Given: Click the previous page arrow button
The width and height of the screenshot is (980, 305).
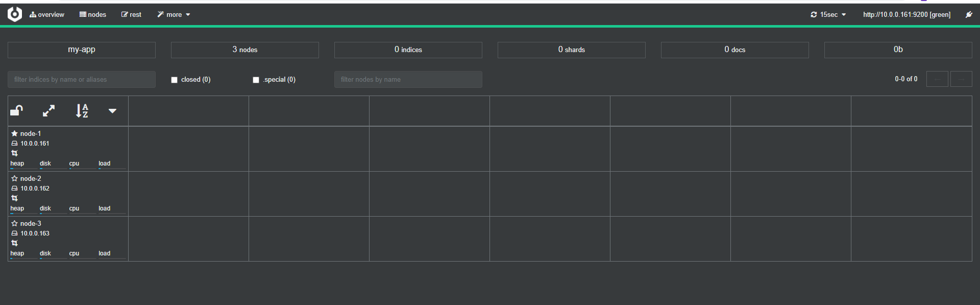Looking at the screenshot, I should point(937,79).
